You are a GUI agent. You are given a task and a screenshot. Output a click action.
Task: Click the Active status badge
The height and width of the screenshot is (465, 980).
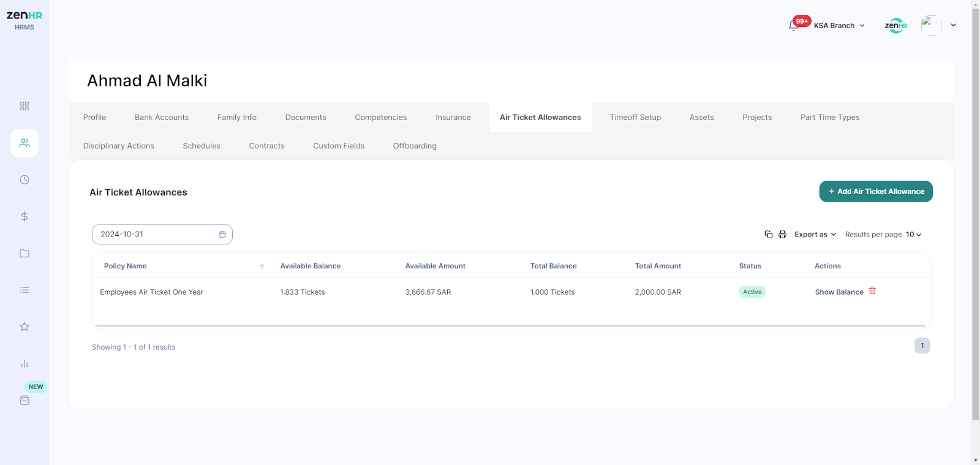point(752,292)
